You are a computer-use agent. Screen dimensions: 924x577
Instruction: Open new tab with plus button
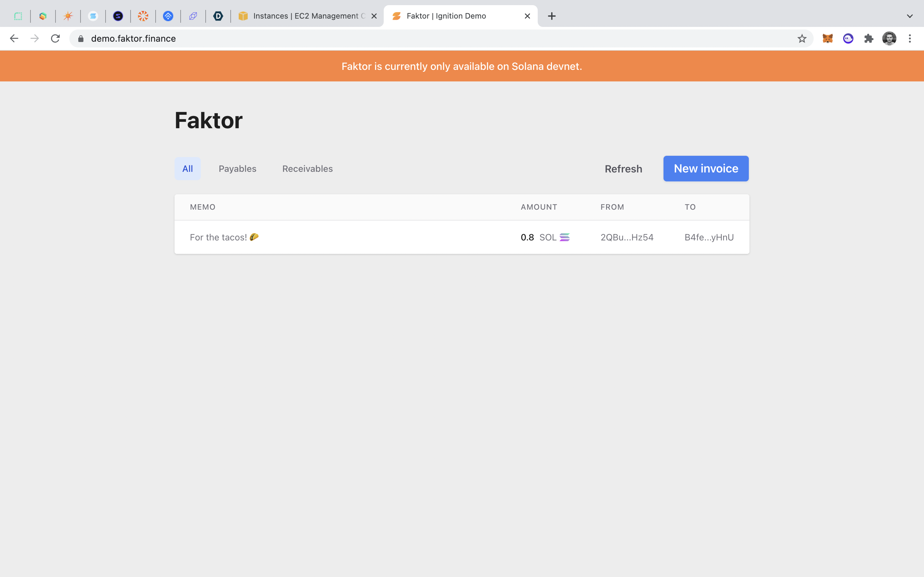pos(552,16)
